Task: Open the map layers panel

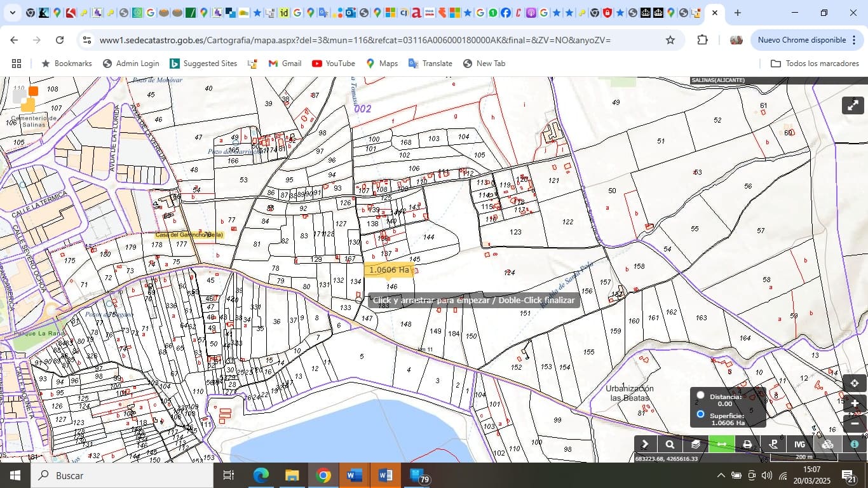Action: tap(696, 445)
